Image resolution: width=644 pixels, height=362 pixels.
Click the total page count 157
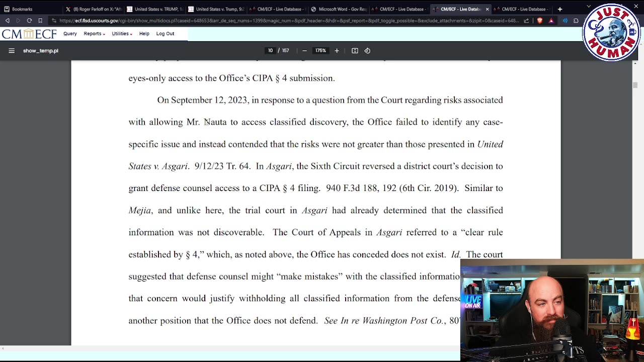point(285,51)
